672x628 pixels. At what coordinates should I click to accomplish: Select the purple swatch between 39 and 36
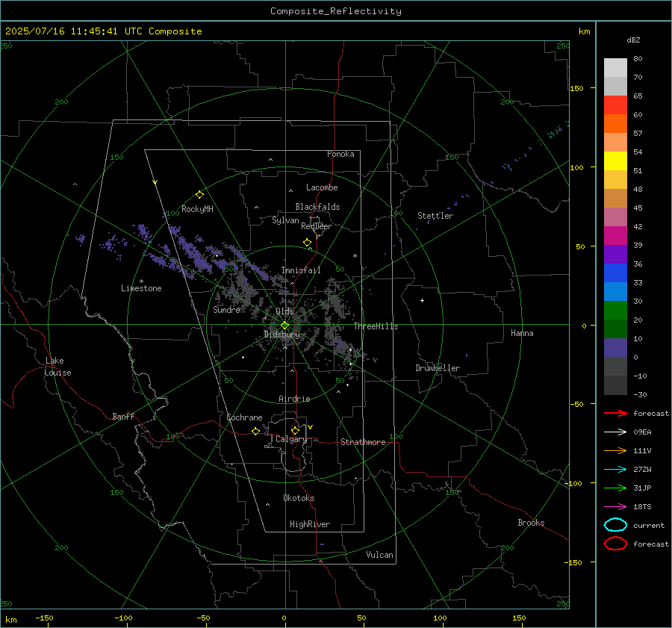(x=615, y=255)
